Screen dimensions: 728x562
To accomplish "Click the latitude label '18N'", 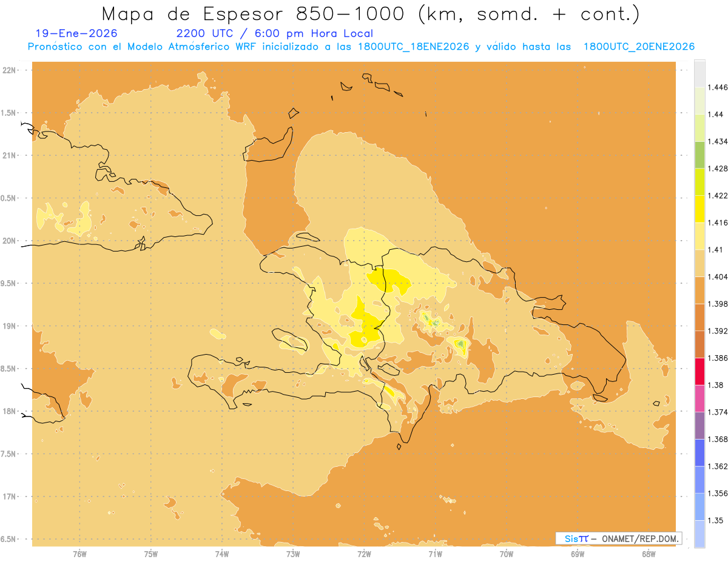I will click(9, 411).
